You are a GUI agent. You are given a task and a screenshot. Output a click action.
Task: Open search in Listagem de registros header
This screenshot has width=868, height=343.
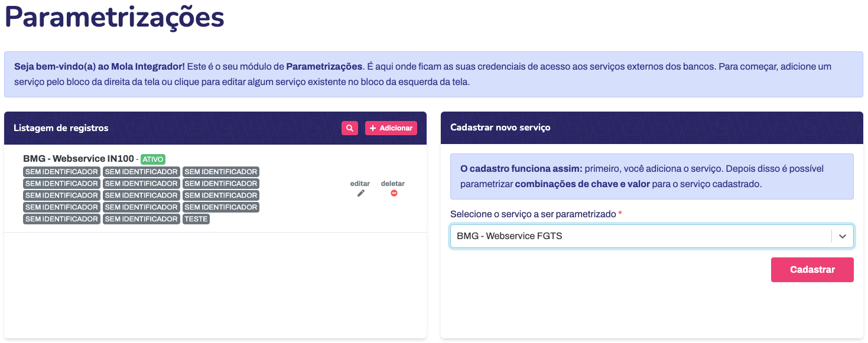tap(350, 128)
